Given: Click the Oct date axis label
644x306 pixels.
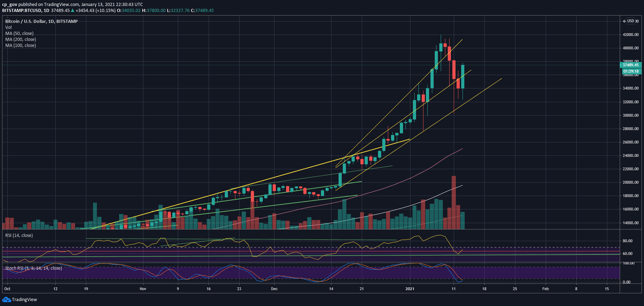Looking at the screenshot, I should pyautogui.click(x=7, y=289).
